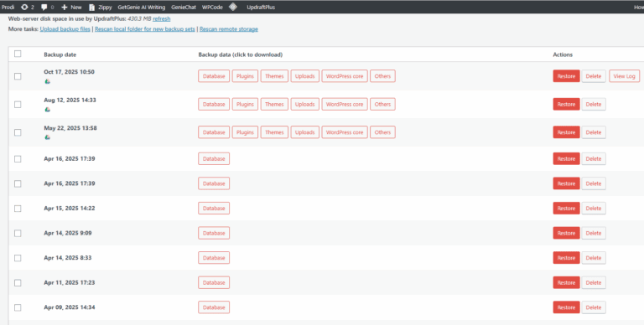
Task: Open GetGenie AI Writing in admin bar
Action: click(x=141, y=7)
